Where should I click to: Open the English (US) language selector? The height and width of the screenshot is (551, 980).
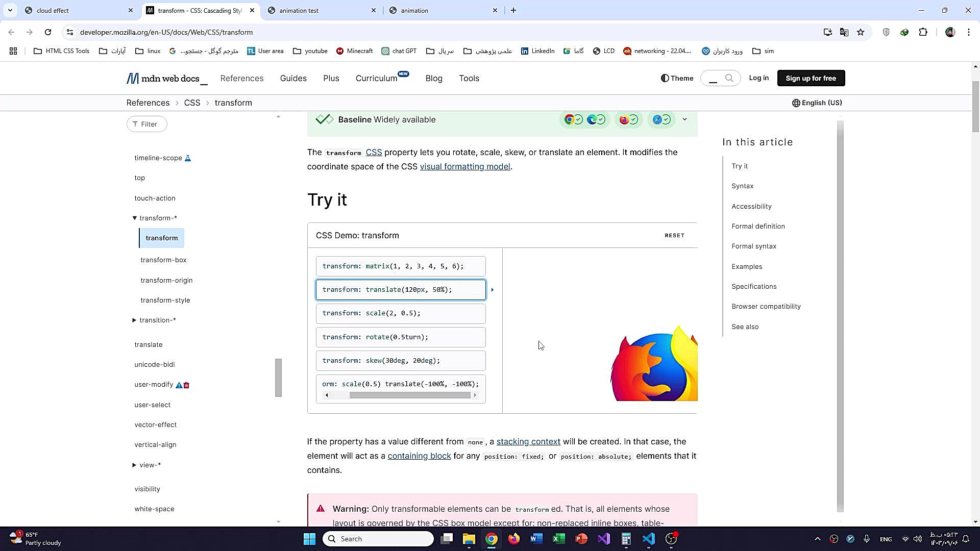coord(817,103)
